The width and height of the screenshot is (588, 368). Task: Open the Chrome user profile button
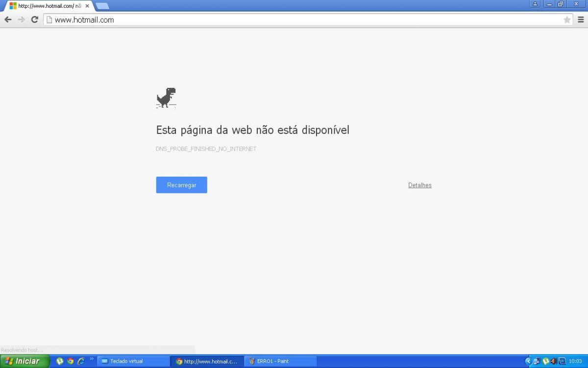[x=535, y=4]
